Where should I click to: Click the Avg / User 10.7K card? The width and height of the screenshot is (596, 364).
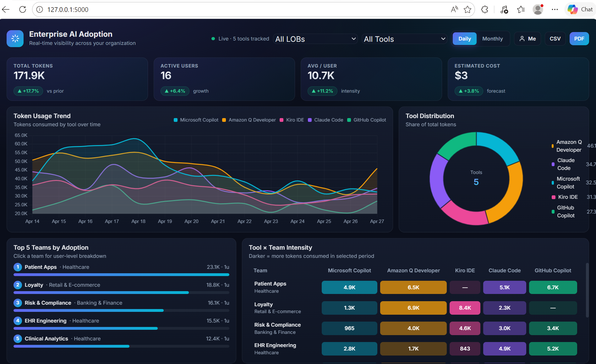371,79
